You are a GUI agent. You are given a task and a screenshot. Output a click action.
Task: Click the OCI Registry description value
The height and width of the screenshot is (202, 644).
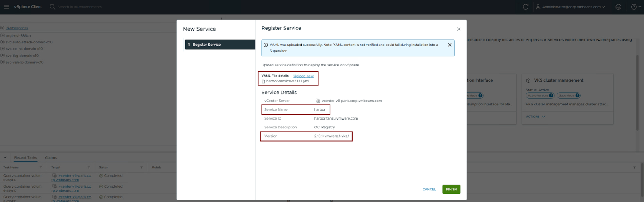[x=324, y=127]
